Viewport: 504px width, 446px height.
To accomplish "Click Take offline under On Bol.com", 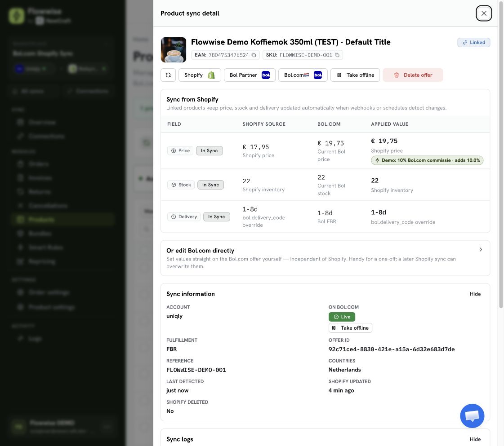I will point(350,328).
